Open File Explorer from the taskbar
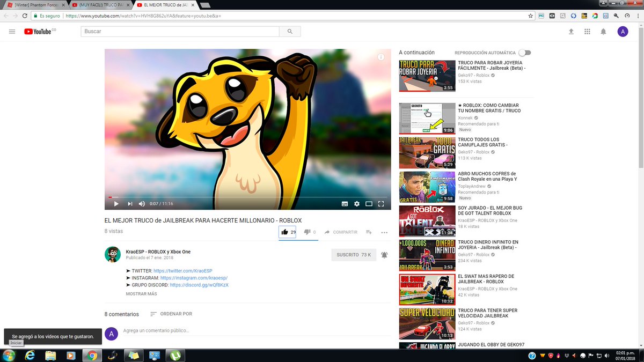 [x=50, y=355]
